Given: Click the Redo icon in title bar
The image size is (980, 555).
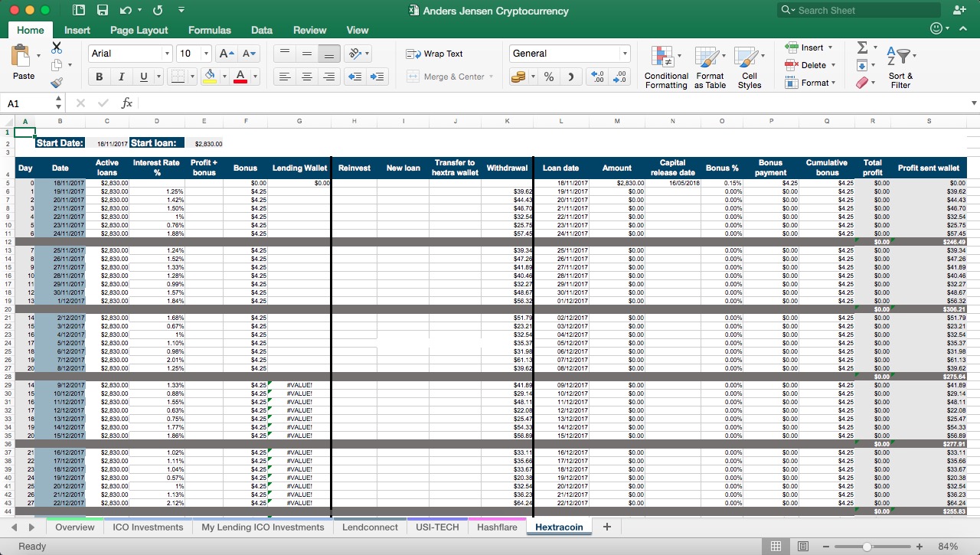Looking at the screenshot, I should (158, 11).
